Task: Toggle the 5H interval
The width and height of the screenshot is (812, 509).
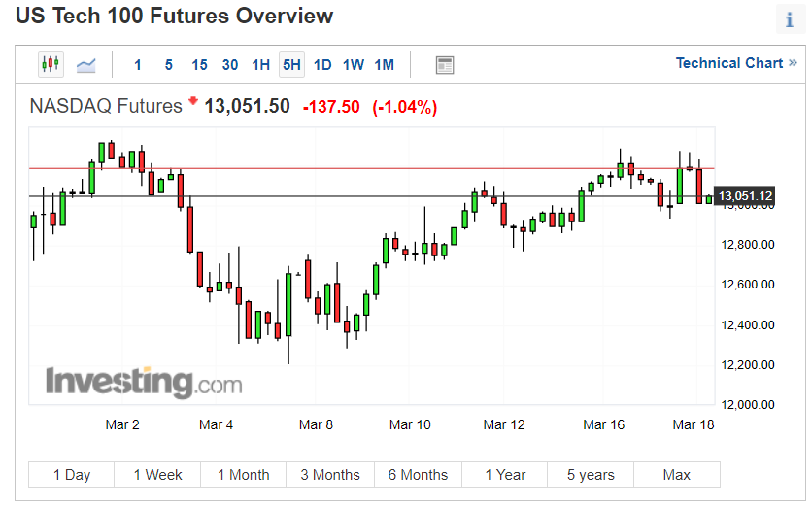Action: (x=291, y=65)
